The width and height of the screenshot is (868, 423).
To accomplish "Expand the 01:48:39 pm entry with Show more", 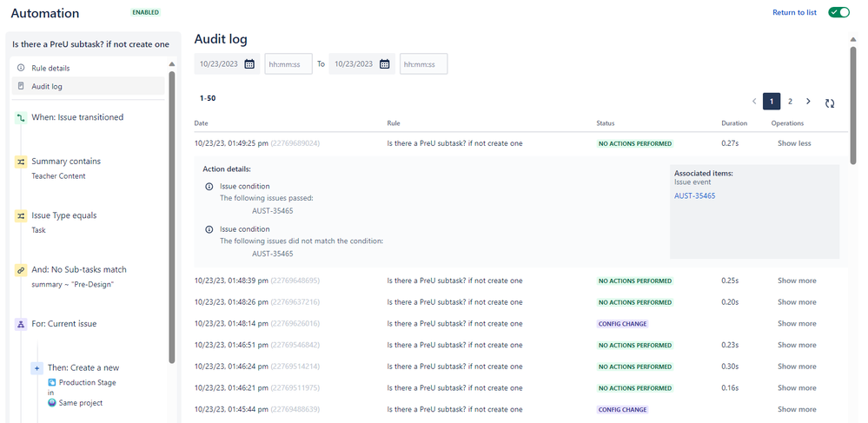I will point(797,281).
